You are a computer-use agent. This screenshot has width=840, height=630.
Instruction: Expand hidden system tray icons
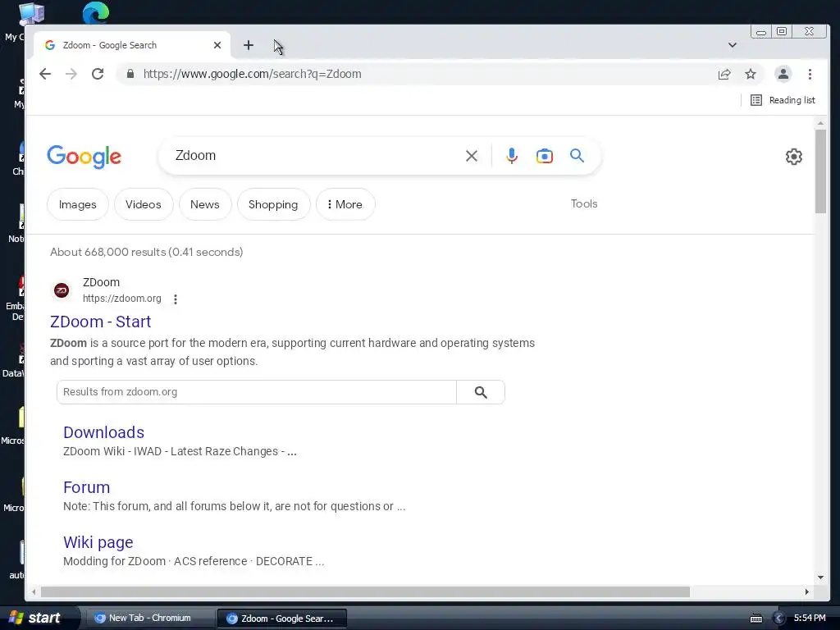779,619
